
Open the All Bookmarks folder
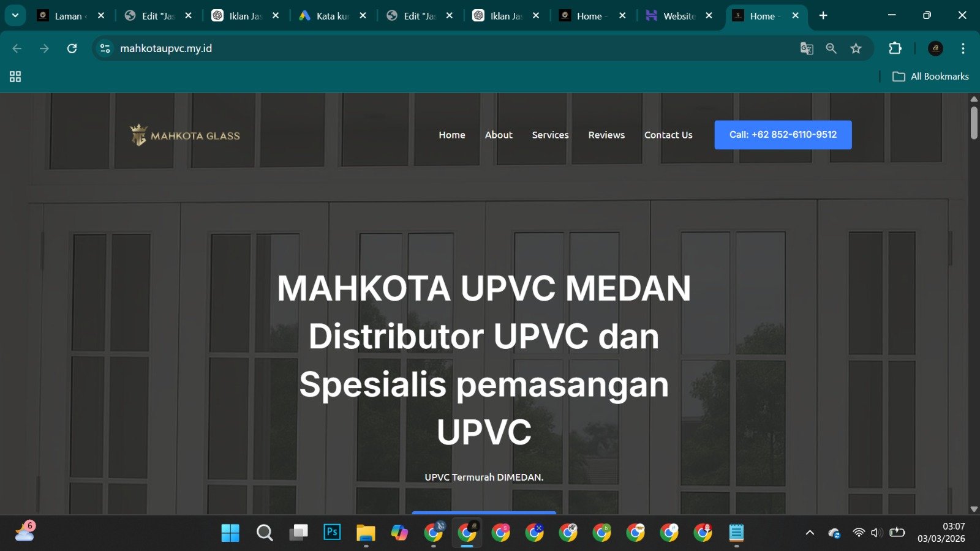tap(930, 77)
